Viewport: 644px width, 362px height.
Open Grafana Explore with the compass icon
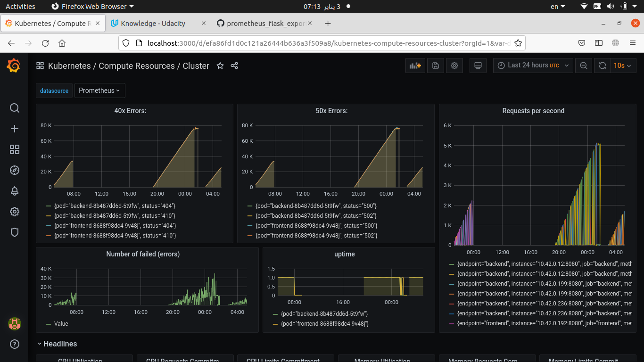click(x=14, y=170)
